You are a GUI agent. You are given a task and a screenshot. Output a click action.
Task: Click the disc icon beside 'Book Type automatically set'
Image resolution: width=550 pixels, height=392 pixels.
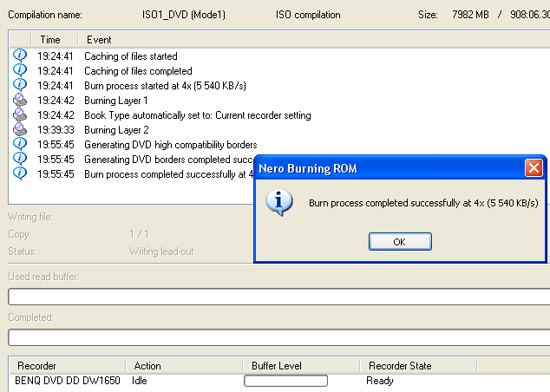pos(20,114)
